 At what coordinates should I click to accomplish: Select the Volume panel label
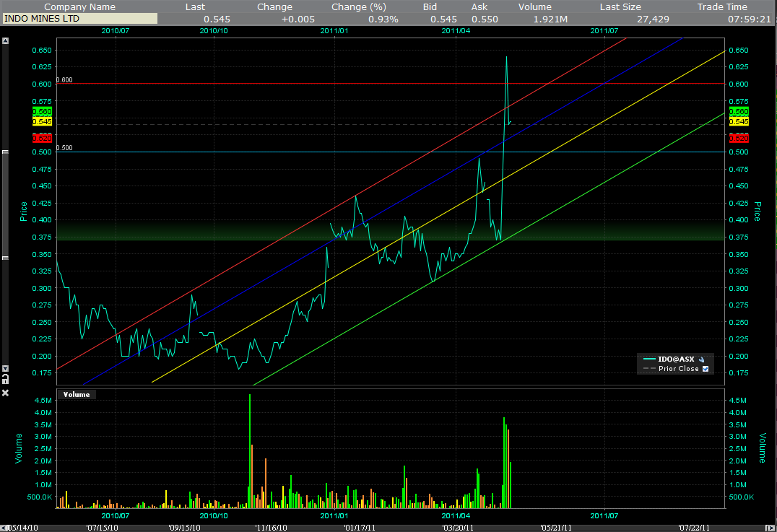pos(77,394)
